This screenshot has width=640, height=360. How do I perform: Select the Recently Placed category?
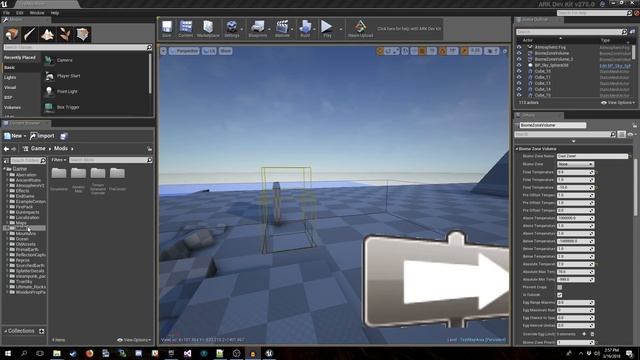[x=20, y=58]
